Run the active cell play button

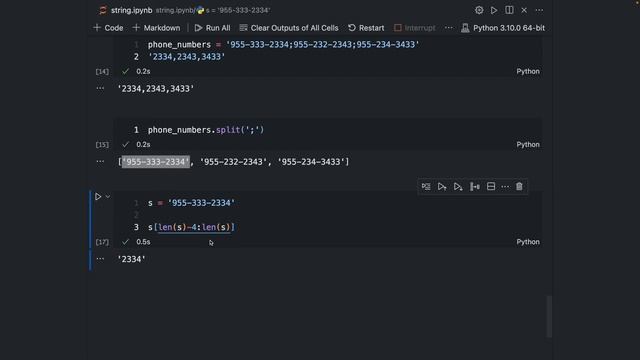coord(98,197)
